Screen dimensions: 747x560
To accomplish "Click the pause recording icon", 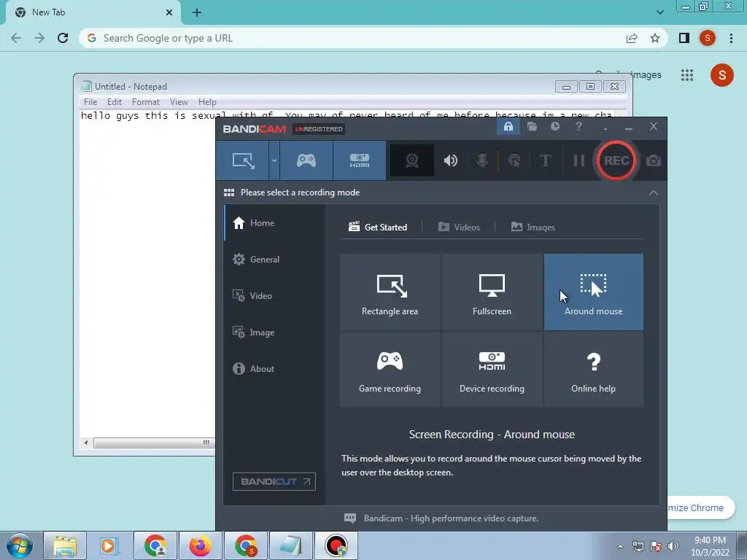I will 578,160.
